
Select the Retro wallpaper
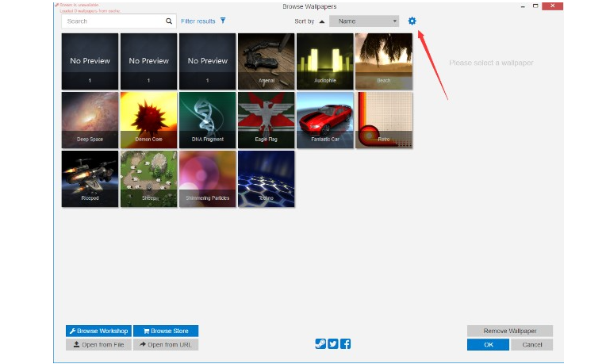point(384,121)
